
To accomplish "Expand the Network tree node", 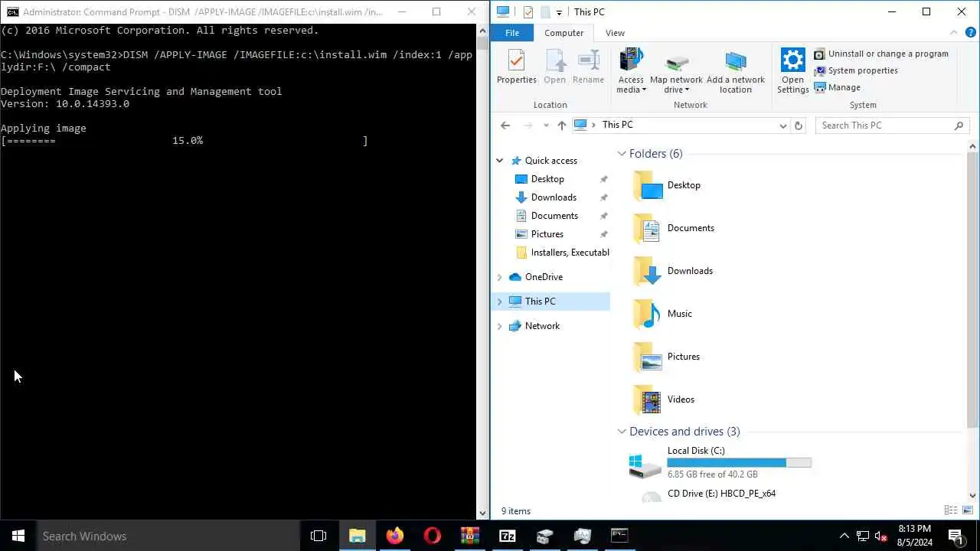I will tap(500, 326).
